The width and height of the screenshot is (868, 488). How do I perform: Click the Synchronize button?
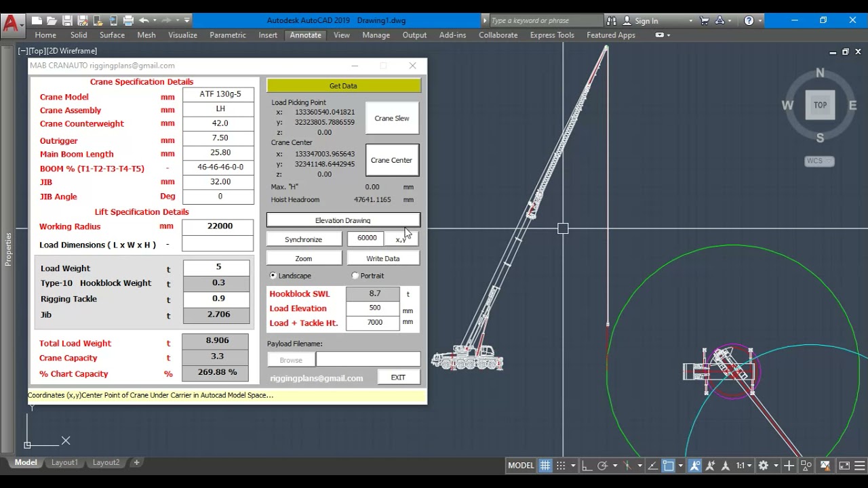click(x=304, y=239)
